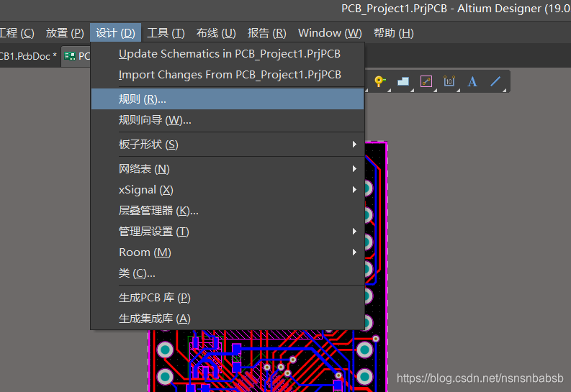Click the PCB document tab icon
The image size is (571, 392).
pos(70,56)
